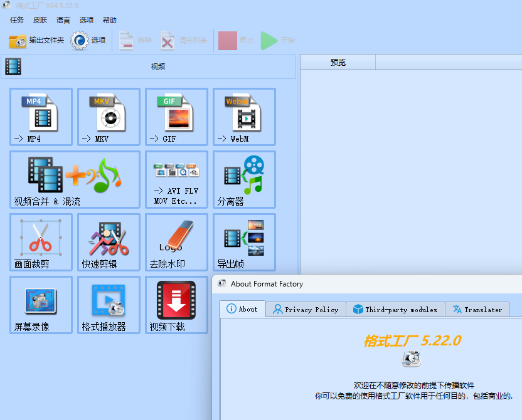Screen dimensions: 522x420
Task: Switch to the Privacy Policy tab
Action: click(x=306, y=310)
